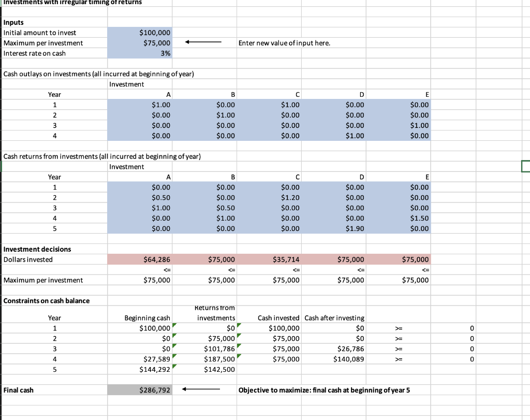Click the 'Enter new value of input here.' note
Viewport: 530px width, 420px height.
point(284,43)
